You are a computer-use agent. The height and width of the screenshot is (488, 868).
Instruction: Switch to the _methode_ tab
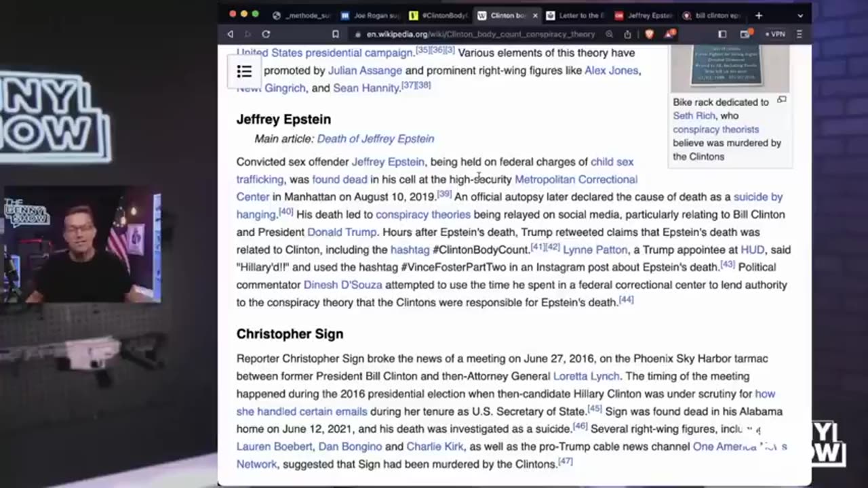tap(301, 15)
